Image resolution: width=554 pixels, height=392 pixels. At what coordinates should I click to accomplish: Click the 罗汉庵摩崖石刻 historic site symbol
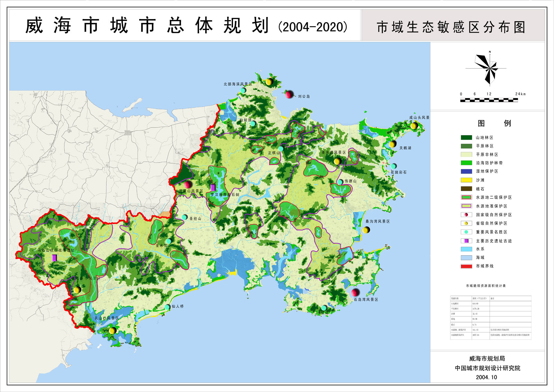click(213, 187)
